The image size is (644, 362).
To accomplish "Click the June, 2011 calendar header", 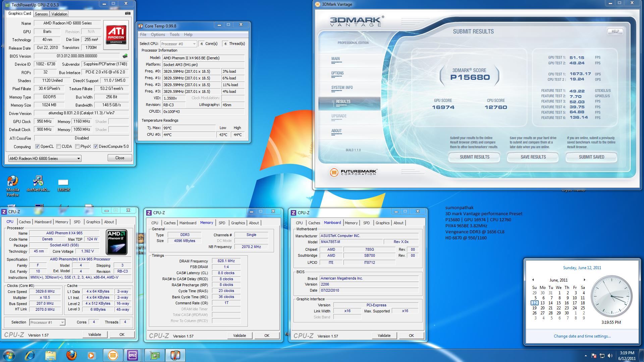I will coord(558,280).
